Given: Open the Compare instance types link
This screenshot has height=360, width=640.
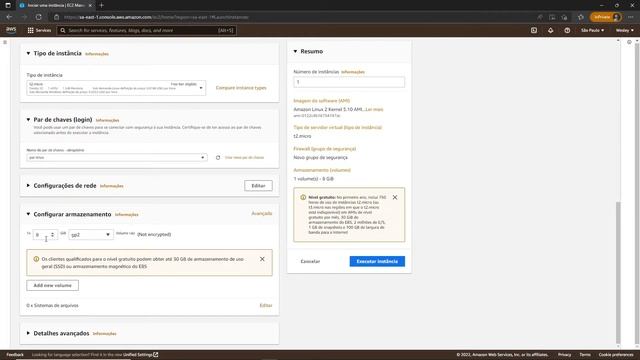Looking at the screenshot, I should 241,88.
